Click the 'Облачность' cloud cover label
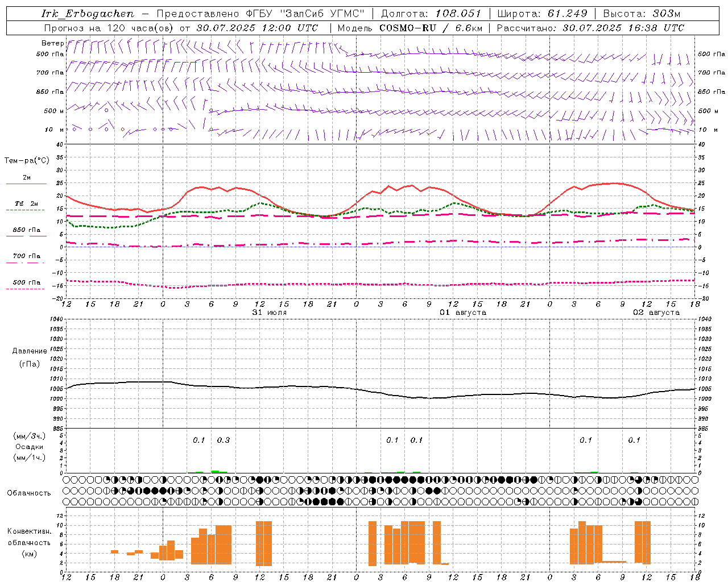The image size is (728, 582). pos(29,493)
